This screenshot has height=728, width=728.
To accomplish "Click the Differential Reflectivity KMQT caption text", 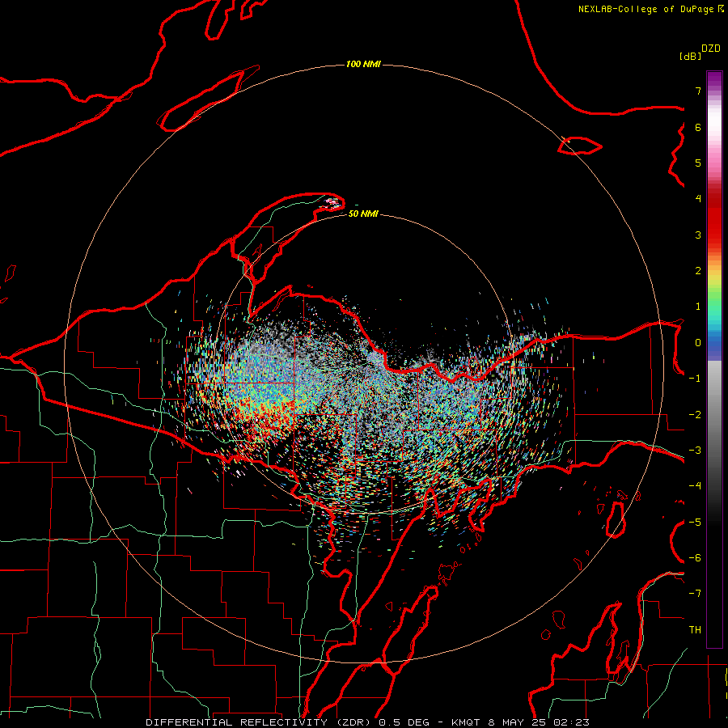I will 368,722.
